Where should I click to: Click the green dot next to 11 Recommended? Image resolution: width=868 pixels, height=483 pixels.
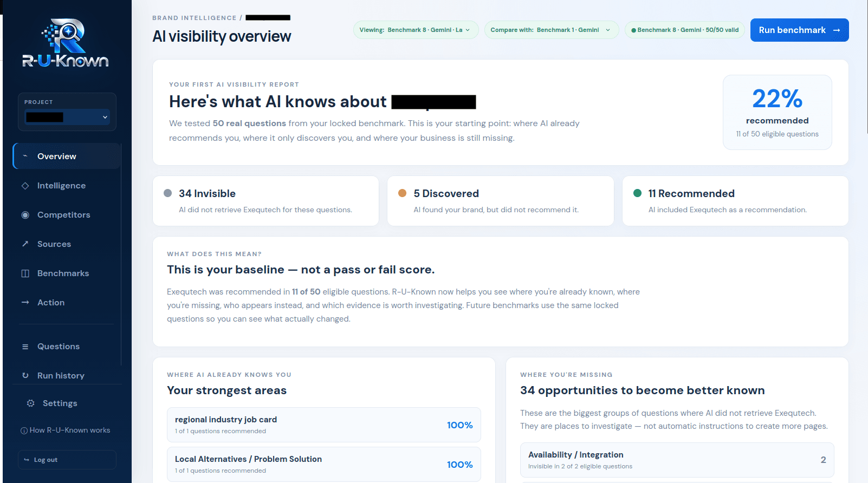(x=638, y=193)
